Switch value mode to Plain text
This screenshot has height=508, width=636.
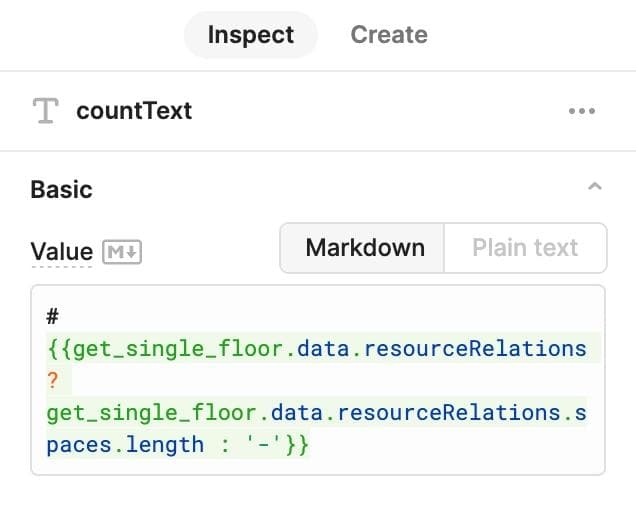525,248
